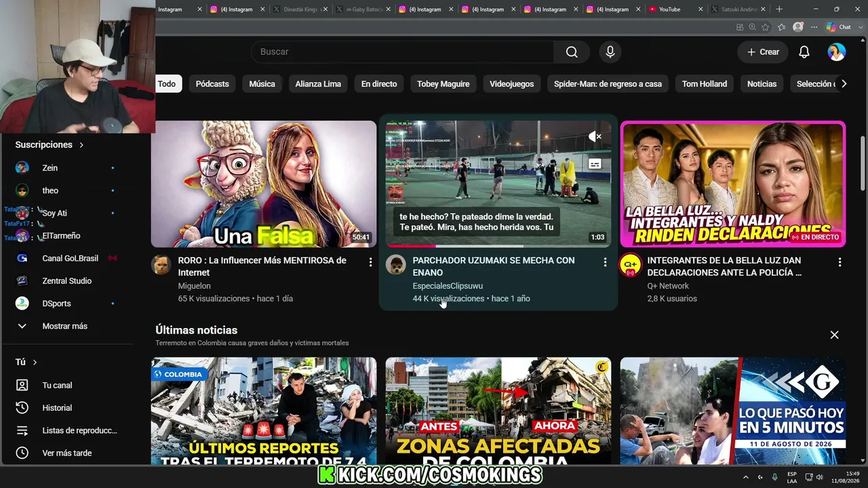
Task: Click the system tray microphone icon
Action: pyautogui.click(x=775, y=477)
